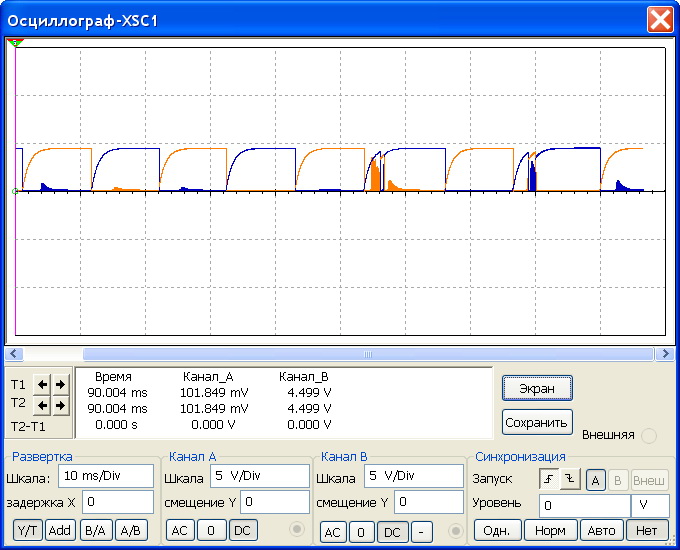Set Канал A coupling to DC
The width and height of the screenshot is (680, 550).
click(x=243, y=530)
